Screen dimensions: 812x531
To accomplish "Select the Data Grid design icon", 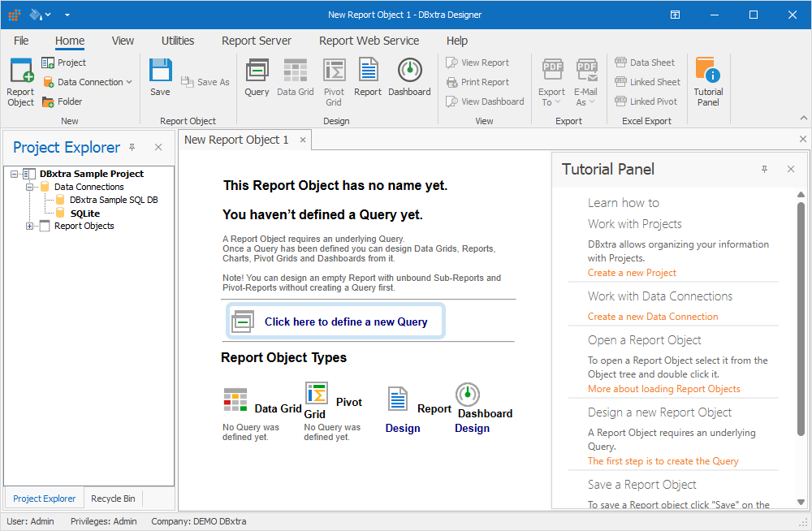I will 295,77.
